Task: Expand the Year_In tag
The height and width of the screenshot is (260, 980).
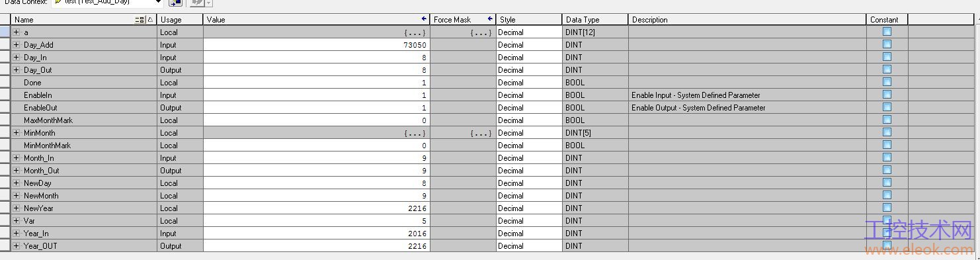Action: pos(17,233)
